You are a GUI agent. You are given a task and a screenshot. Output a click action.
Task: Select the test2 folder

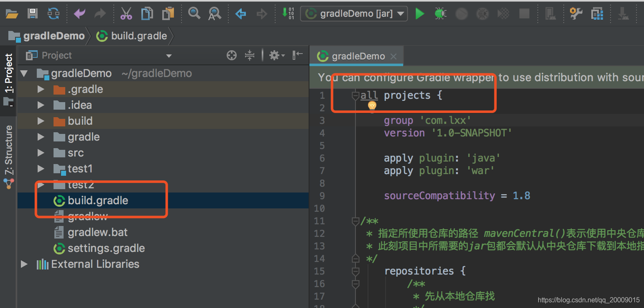(x=163, y=185)
